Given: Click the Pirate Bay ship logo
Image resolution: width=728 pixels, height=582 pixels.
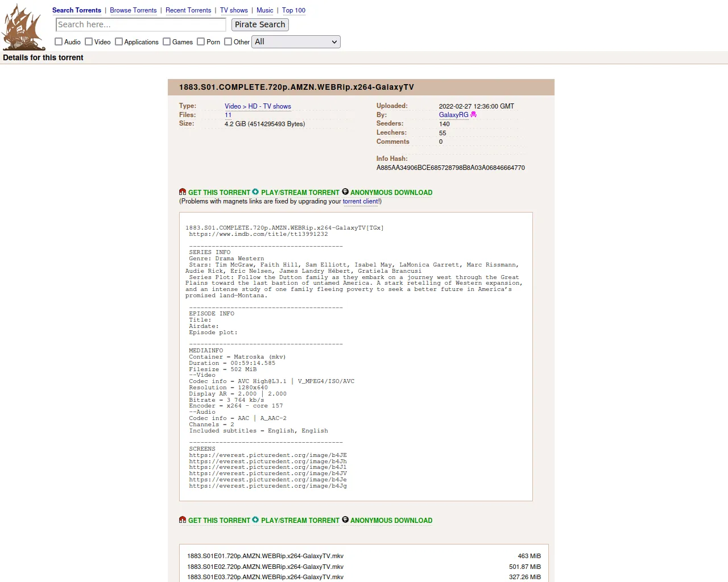Looking at the screenshot, I should click(23, 27).
